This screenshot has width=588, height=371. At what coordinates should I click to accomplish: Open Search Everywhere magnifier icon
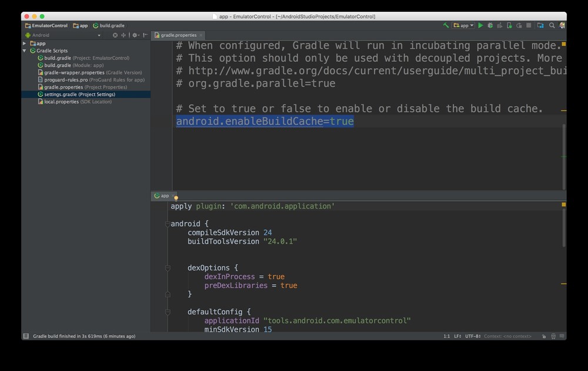[552, 26]
